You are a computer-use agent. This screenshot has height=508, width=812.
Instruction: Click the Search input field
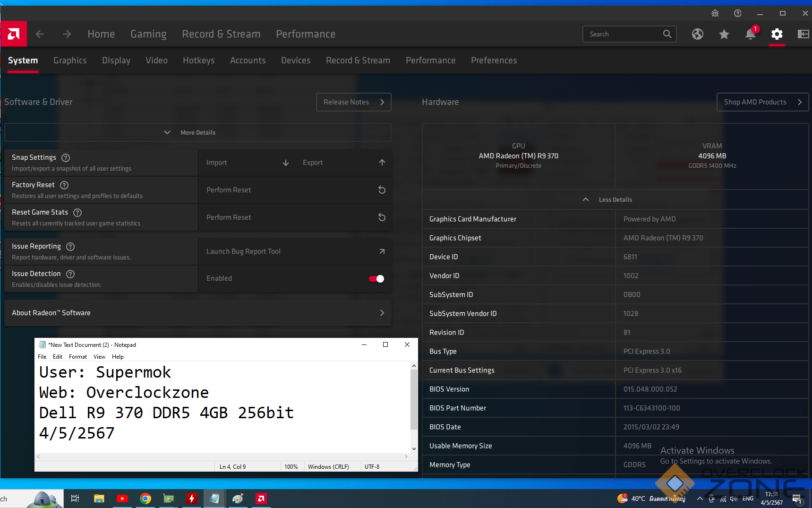click(623, 34)
